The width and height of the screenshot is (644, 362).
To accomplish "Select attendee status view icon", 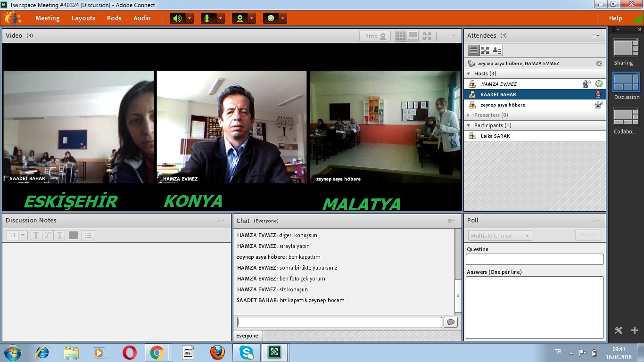I will click(496, 50).
